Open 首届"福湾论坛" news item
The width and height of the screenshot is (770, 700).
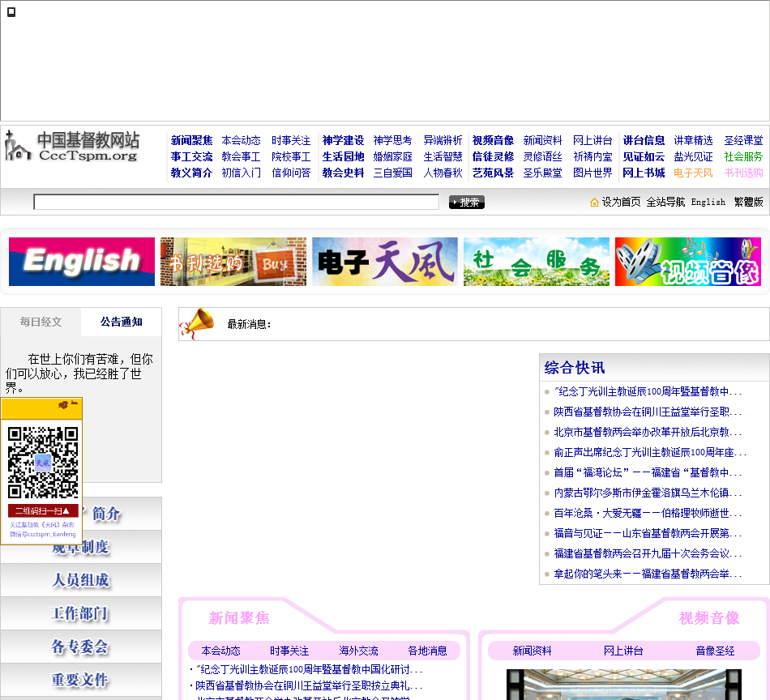(648, 472)
